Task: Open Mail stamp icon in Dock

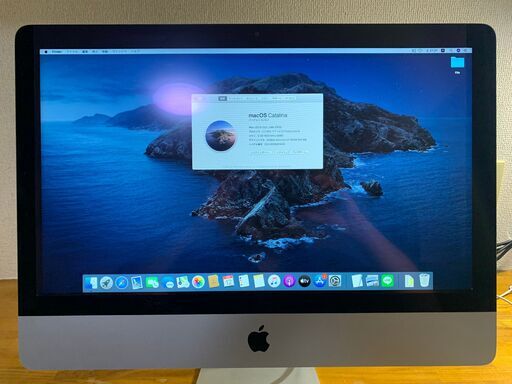Action: 137,283
